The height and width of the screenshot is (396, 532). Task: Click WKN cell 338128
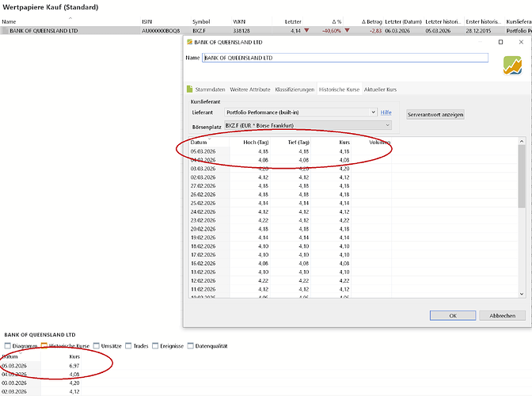tap(241, 31)
